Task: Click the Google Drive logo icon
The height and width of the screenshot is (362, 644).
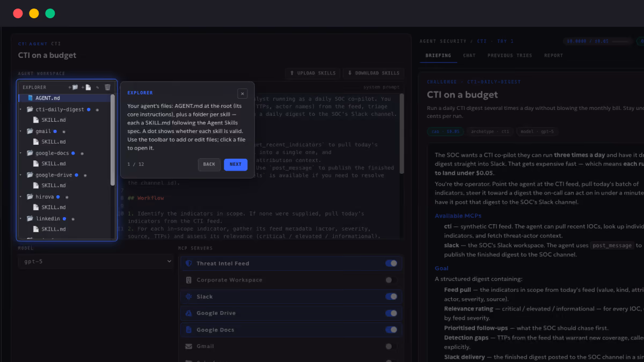Action: tap(188, 313)
